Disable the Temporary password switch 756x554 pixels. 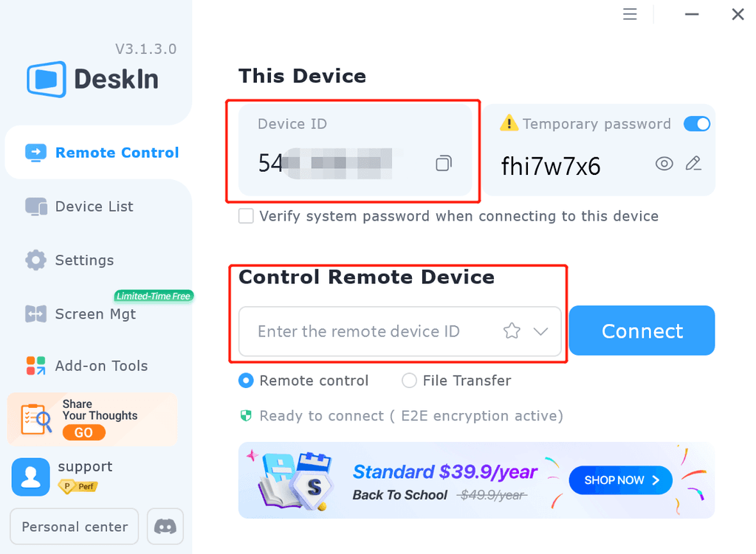click(696, 124)
